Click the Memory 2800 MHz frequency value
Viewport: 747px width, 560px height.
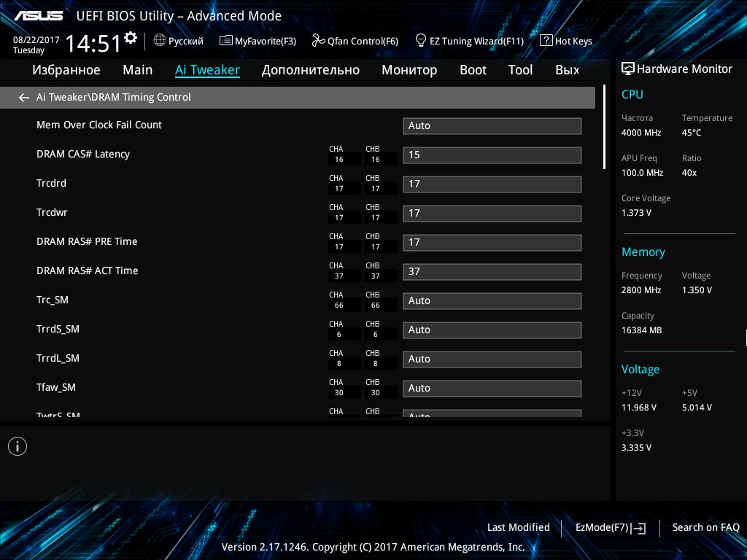[640, 290]
